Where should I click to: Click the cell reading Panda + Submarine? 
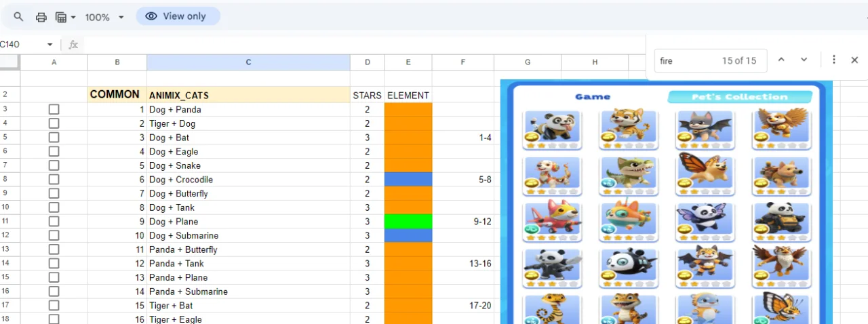click(x=248, y=291)
